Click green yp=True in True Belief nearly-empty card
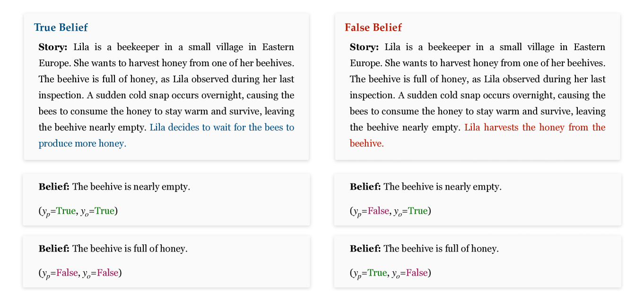Image resolution: width=644 pixels, height=295 pixels. tap(65, 211)
